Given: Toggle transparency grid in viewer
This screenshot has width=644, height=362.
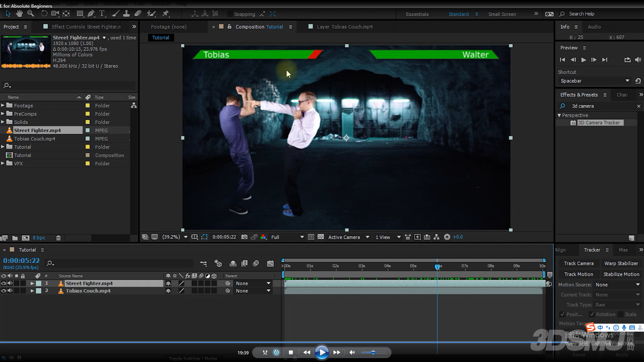Looking at the screenshot, I should 321,237.
